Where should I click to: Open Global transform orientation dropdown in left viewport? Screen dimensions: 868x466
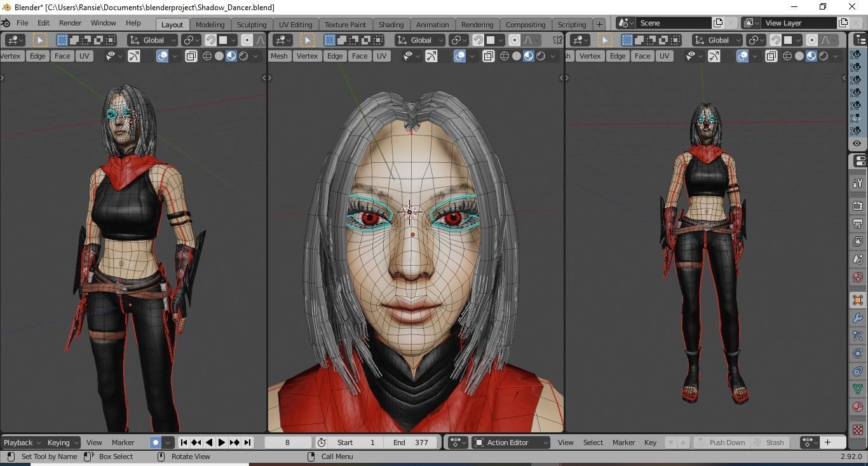(153, 40)
